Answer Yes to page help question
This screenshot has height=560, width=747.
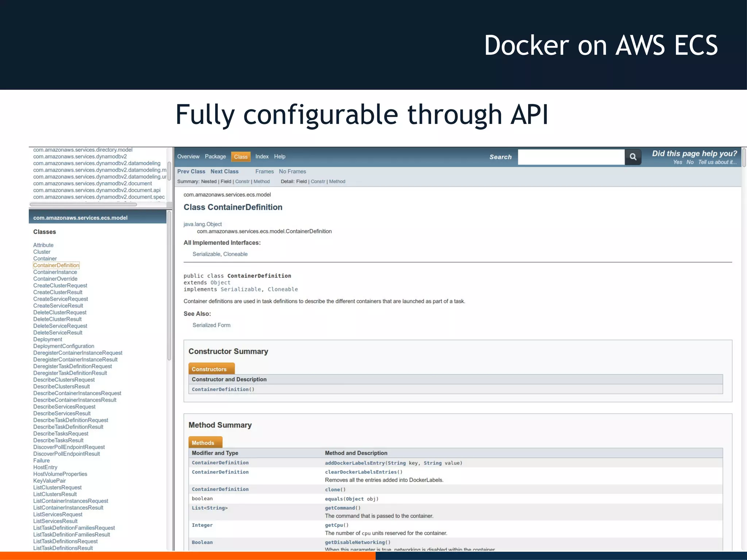[678, 162]
